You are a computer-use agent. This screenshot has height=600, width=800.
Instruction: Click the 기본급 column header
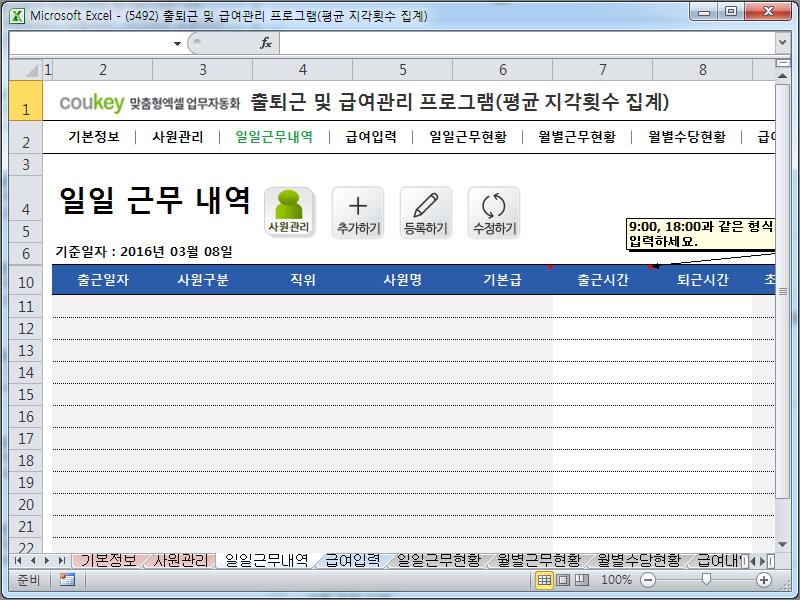(x=503, y=280)
